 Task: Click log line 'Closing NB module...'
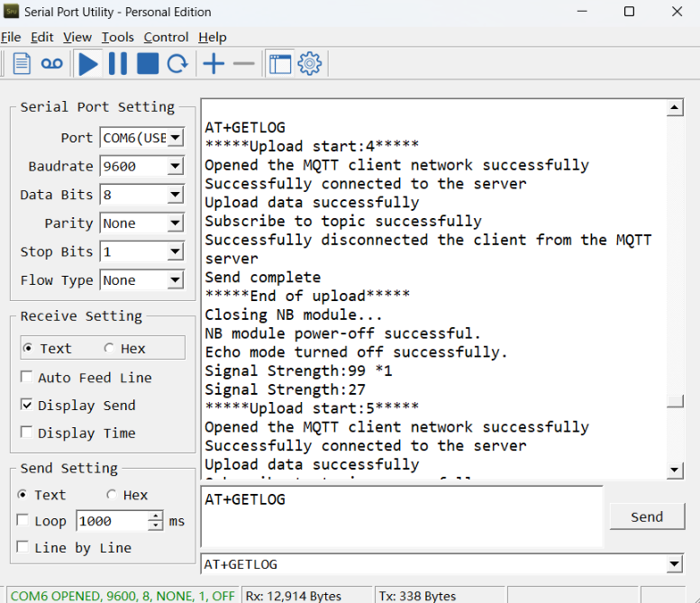click(294, 315)
